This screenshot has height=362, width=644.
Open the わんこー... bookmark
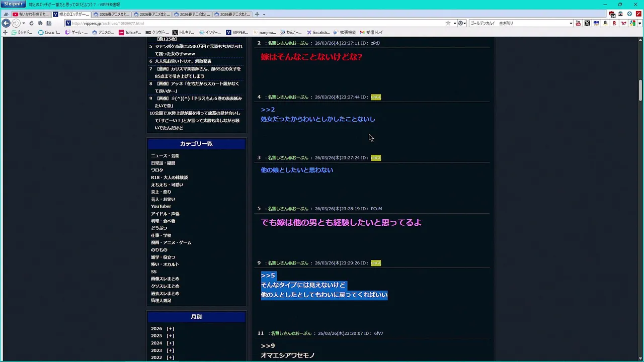pos(291,32)
